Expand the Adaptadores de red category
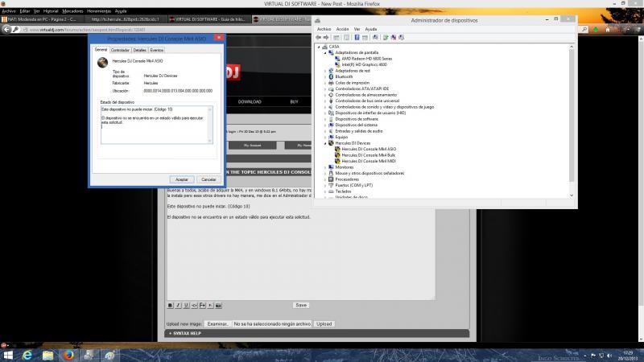 click(325, 71)
